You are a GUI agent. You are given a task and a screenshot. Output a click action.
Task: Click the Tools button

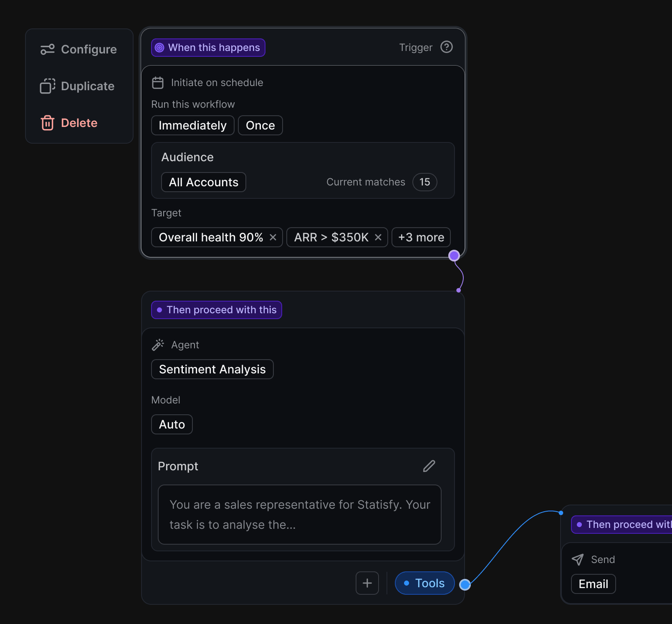point(425,583)
